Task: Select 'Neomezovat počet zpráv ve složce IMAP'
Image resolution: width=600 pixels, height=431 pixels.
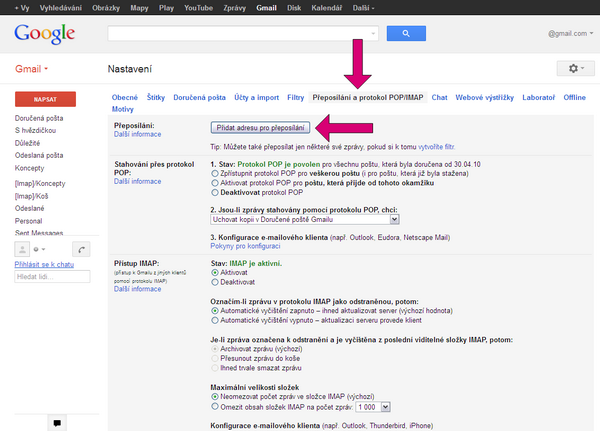Action: tap(215, 397)
